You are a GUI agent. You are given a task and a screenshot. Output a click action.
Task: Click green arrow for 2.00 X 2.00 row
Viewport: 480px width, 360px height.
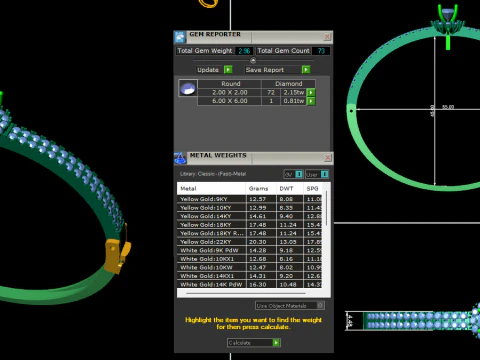pos(311,92)
